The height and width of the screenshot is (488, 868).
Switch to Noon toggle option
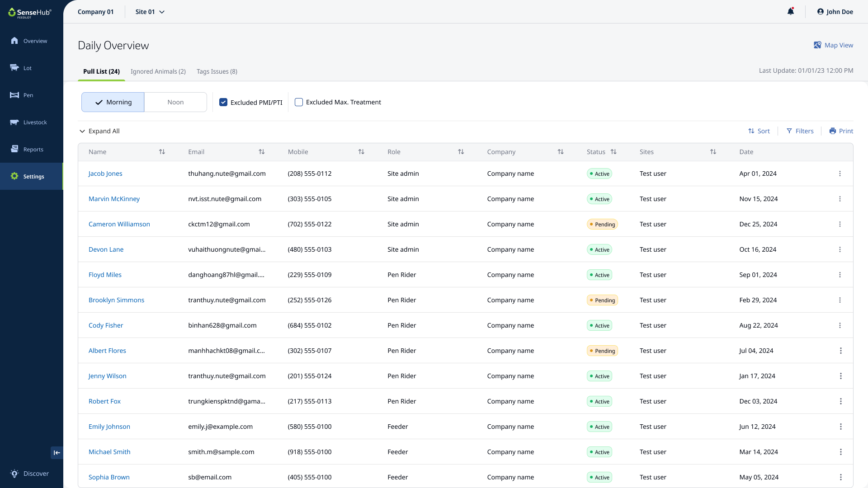[x=175, y=102]
